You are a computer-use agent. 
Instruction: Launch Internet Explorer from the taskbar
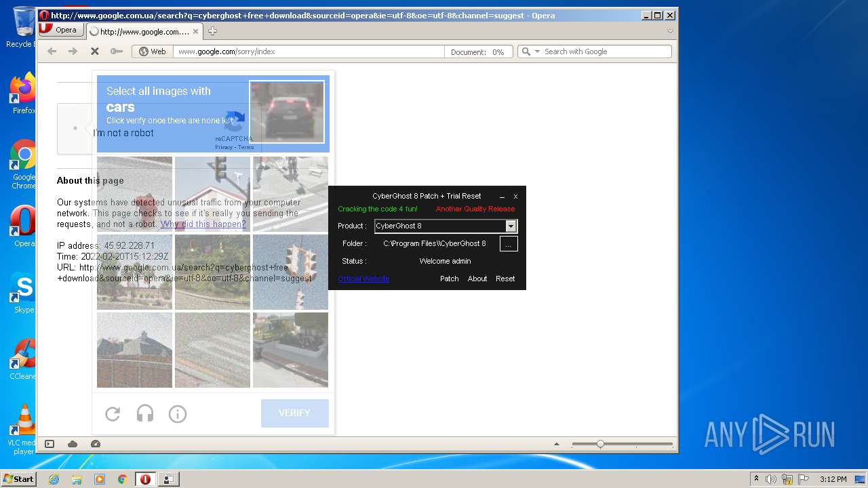tap(54, 479)
